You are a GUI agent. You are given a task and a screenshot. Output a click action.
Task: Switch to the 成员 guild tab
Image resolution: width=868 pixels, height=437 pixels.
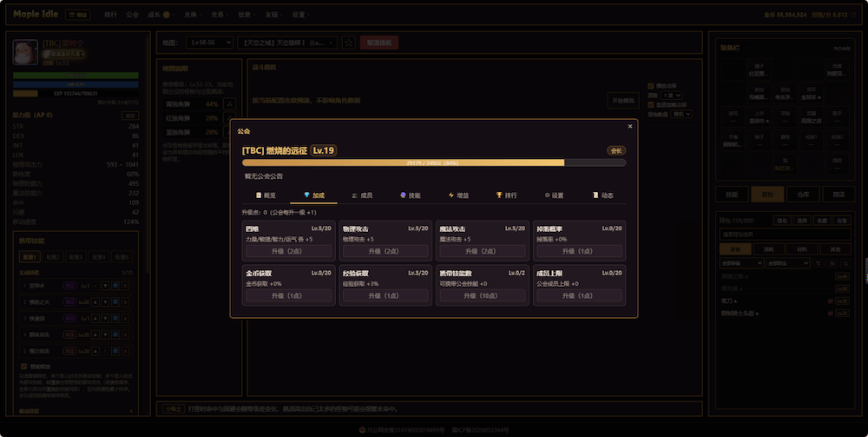point(361,195)
